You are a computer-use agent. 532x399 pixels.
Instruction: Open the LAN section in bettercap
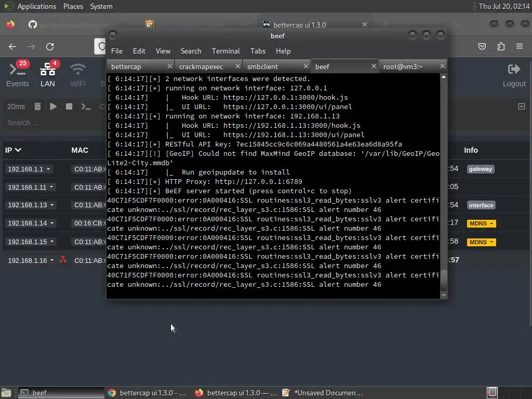click(48, 75)
